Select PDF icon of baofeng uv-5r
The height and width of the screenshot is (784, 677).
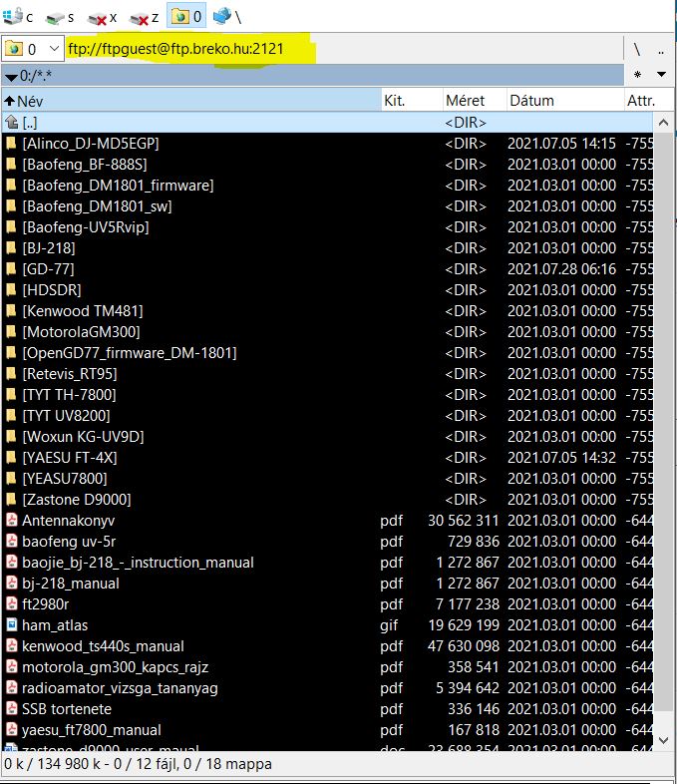[x=11, y=542]
